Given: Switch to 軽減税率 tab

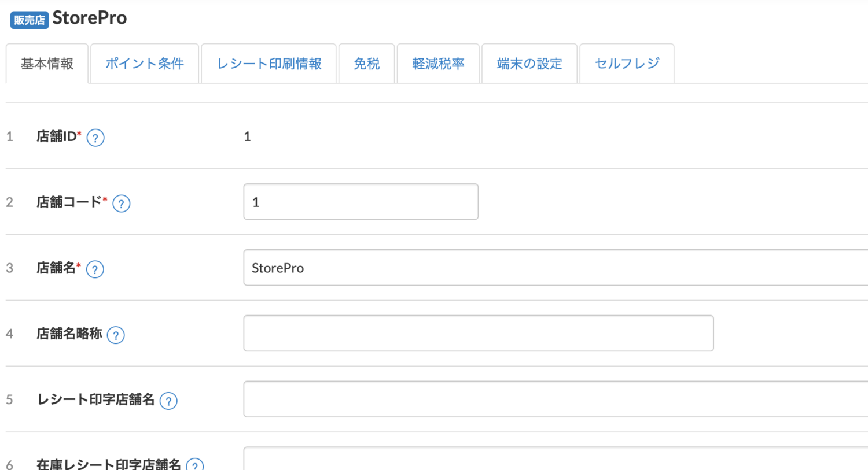Looking at the screenshot, I should click(x=438, y=64).
